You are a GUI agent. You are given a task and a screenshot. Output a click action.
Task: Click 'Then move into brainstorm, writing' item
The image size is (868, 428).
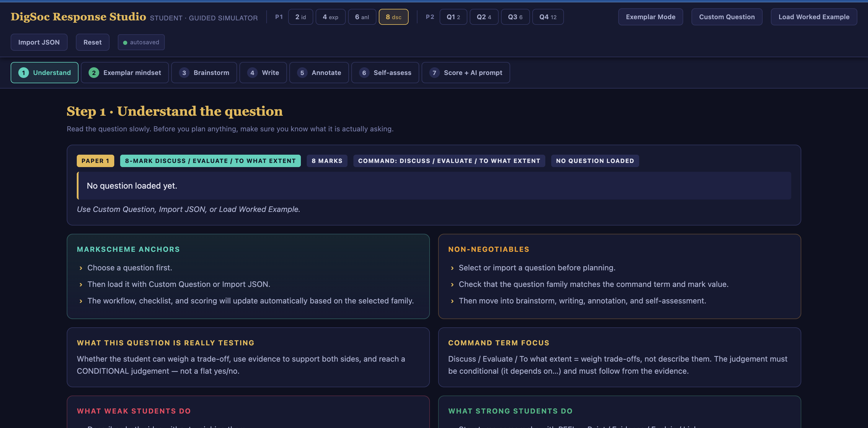click(x=582, y=300)
